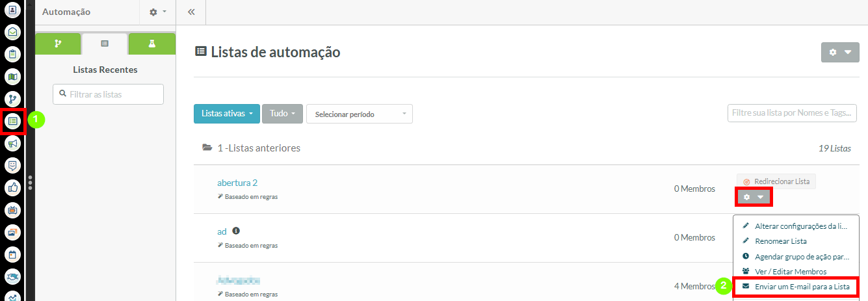Click the Redirecionar Lista button
This screenshot has height=301, width=868.
pos(776,181)
